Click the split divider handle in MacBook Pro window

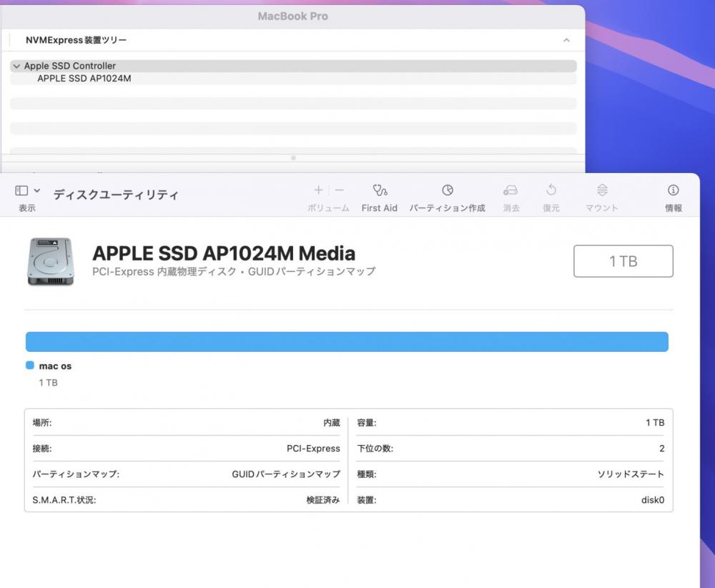293,158
